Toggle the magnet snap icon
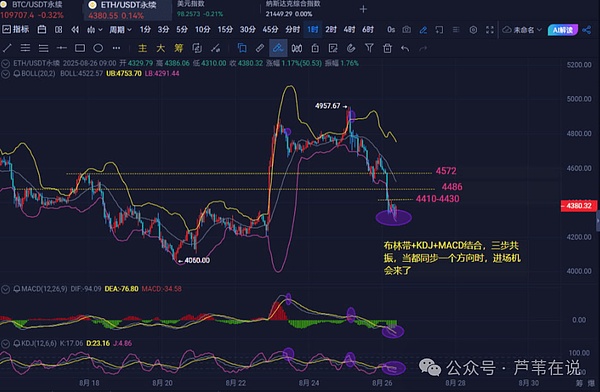 click(x=297, y=48)
